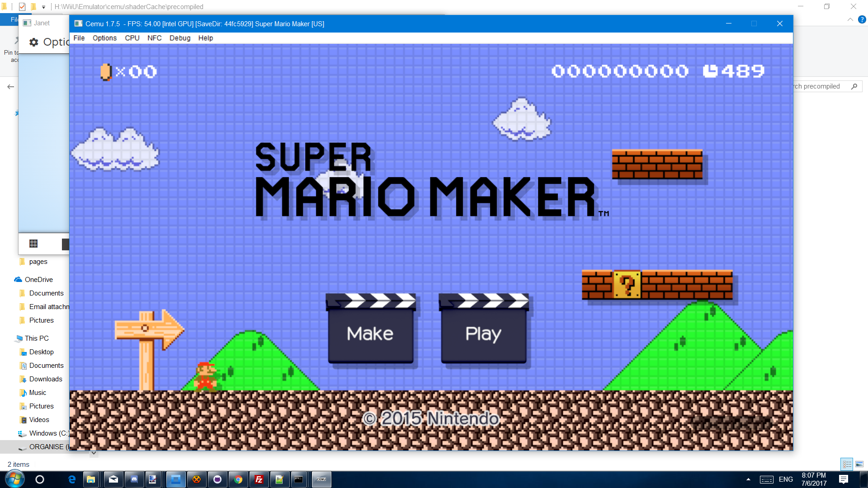The image size is (868, 488).
Task: Select OneDrive in Explorer navigation pane
Action: pyautogui.click(x=38, y=280)
